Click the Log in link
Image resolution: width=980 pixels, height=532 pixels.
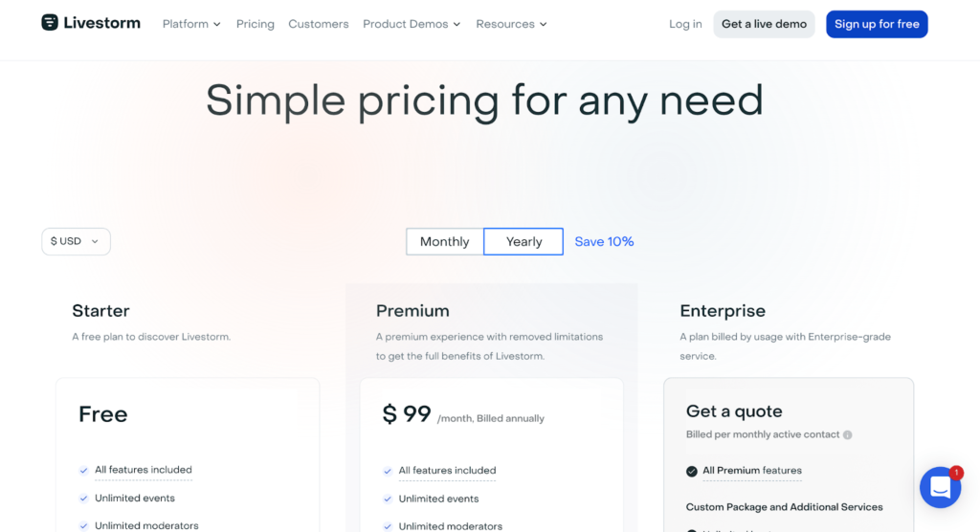click(x=685, y=24)
